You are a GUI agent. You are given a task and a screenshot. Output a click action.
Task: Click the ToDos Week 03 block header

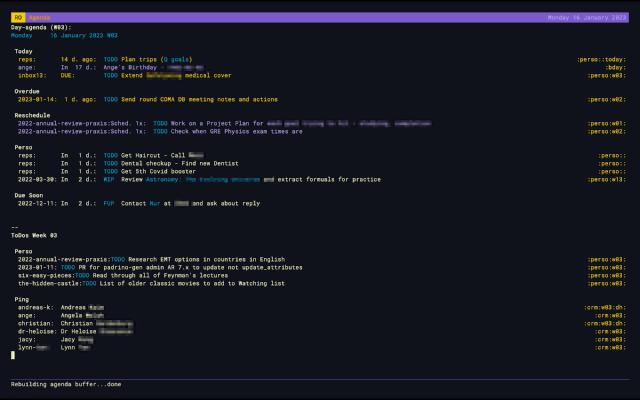pos(34,235)
